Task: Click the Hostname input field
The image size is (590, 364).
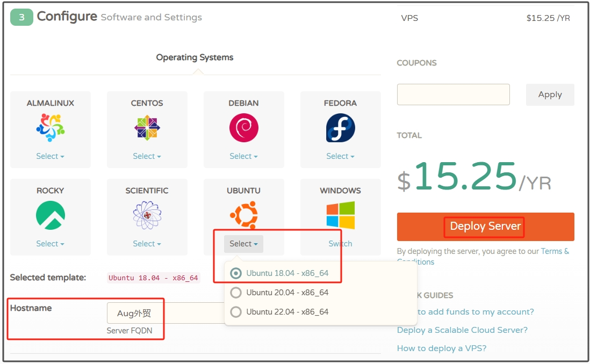Action: pos(166,313)
